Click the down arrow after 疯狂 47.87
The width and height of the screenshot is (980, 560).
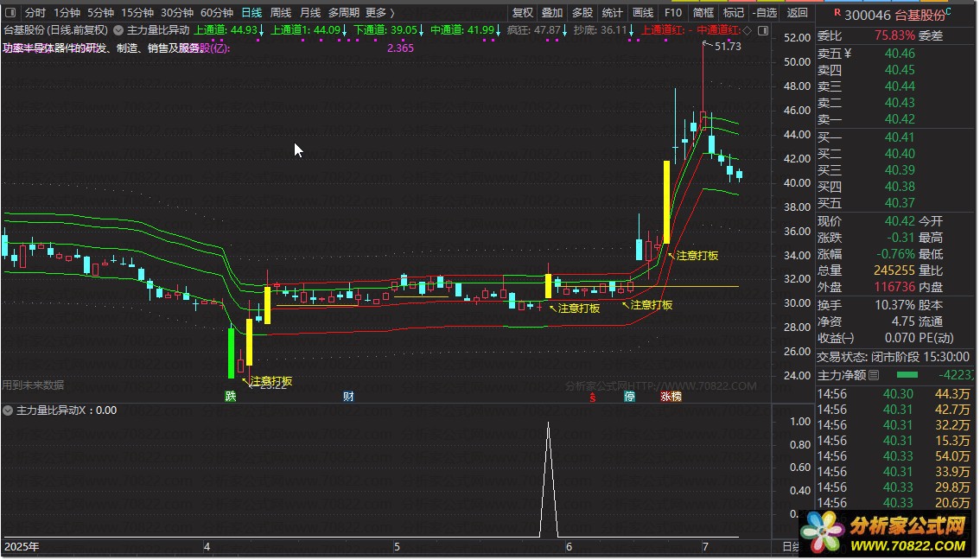click(x=565, y=30)
